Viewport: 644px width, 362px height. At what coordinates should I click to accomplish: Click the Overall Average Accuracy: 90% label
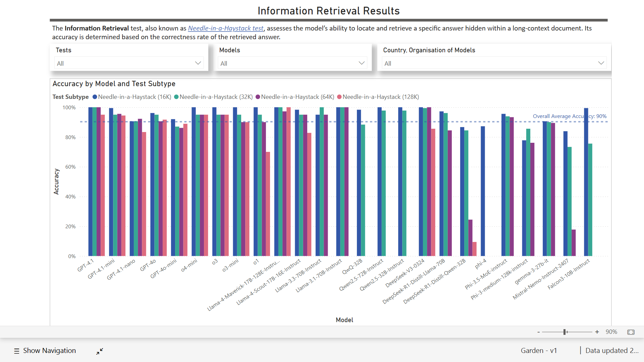[x=570, y=116]
